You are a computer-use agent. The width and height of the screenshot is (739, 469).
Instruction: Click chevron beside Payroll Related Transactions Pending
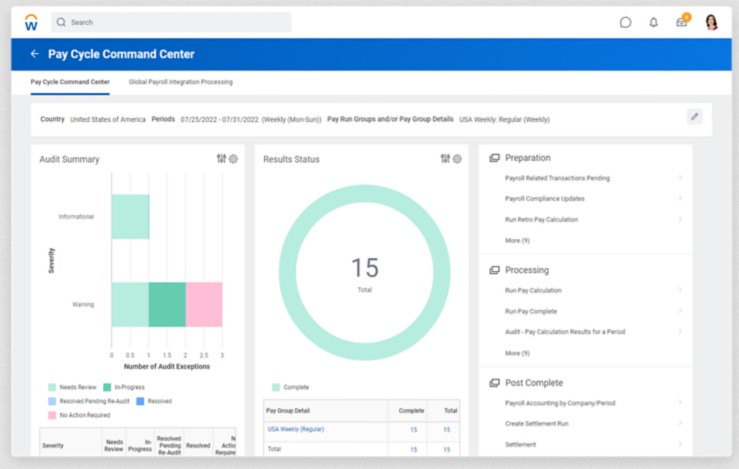680,178
